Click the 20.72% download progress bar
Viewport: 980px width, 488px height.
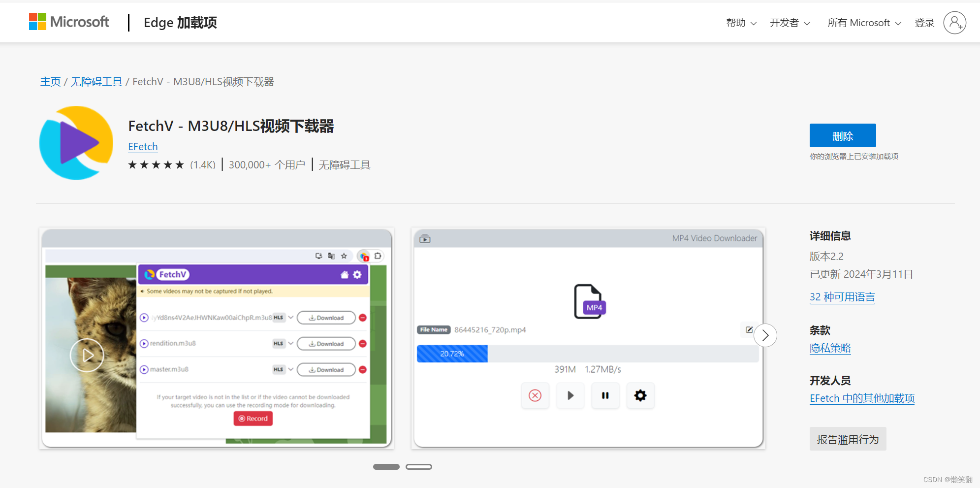[x=588, y=354]
